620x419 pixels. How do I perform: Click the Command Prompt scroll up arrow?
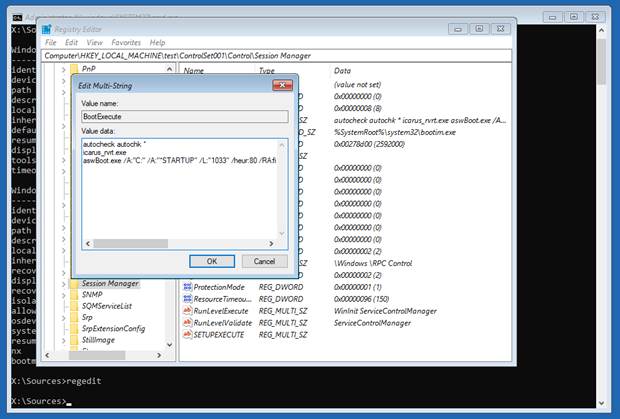[x=601, y=30]
